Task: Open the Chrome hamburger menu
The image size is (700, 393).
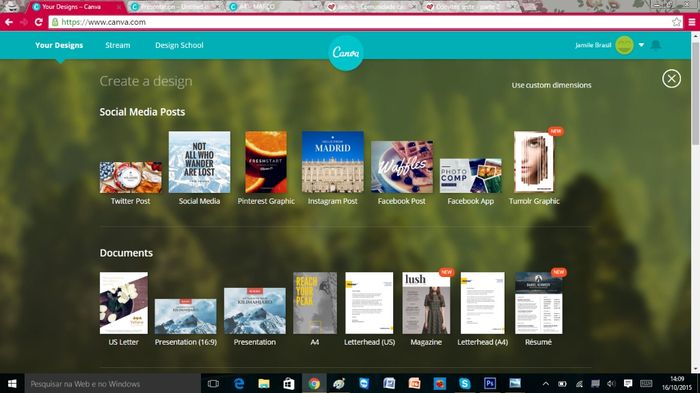Action: tap(692, 22)
